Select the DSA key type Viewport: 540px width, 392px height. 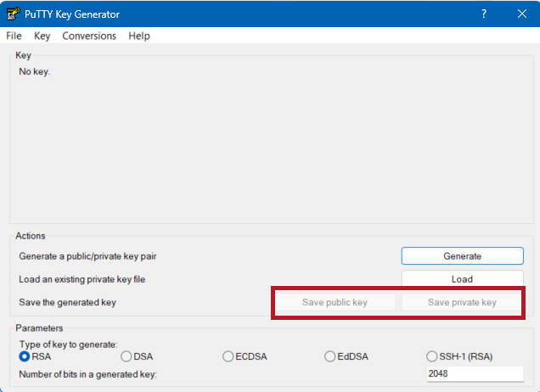137,356
